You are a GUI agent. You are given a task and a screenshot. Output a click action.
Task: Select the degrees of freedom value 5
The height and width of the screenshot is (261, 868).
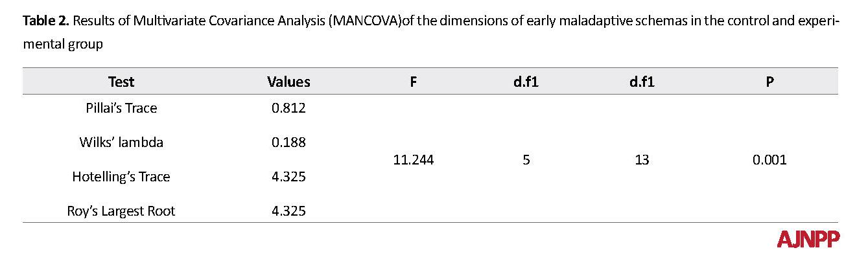(526, 160)
